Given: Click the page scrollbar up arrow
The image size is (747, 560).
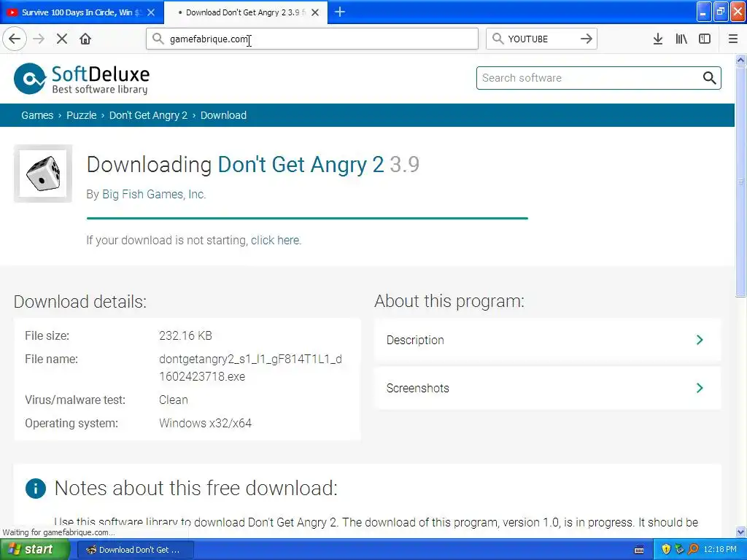Looking at the screenshot, I should [740, 60].
